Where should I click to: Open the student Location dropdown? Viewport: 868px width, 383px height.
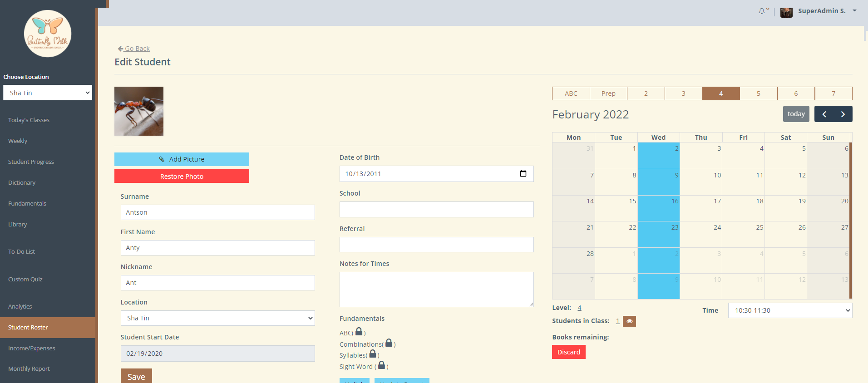(x=217, y=318)
